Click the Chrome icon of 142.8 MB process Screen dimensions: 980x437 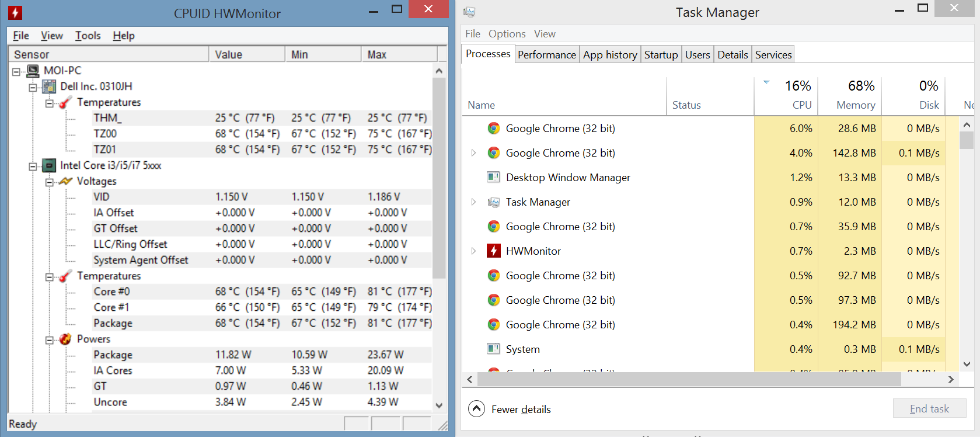pyautogui.click(x=494, y=153)
